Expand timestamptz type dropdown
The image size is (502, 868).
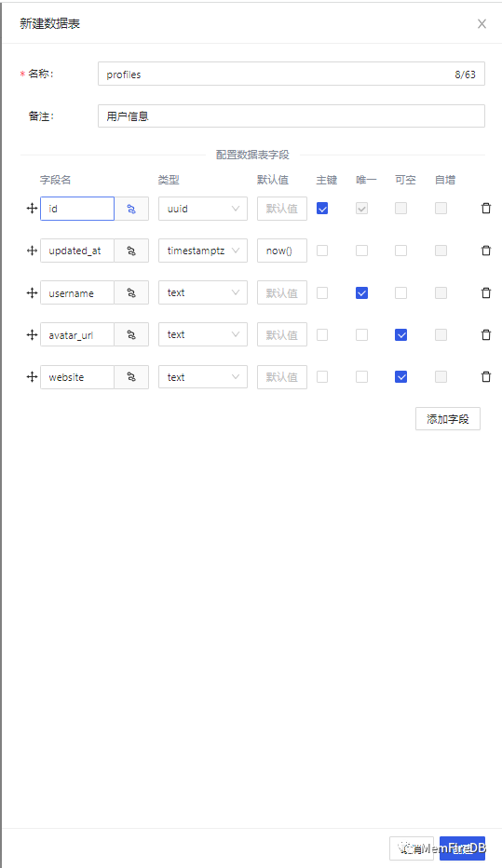(x=203, y=251)
